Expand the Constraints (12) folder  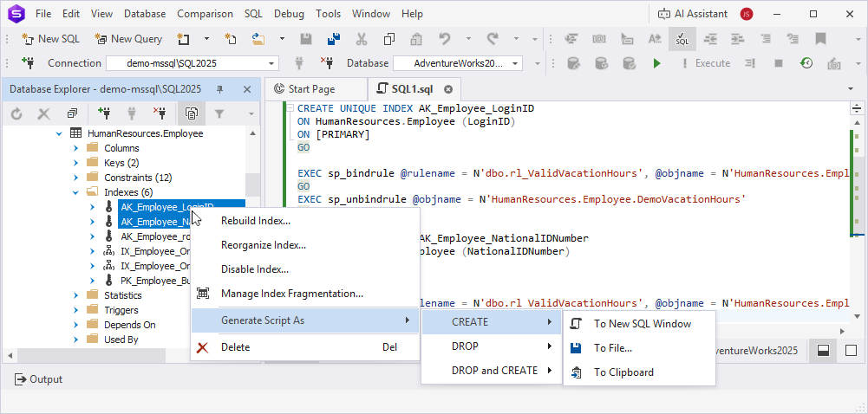[75, 178]
